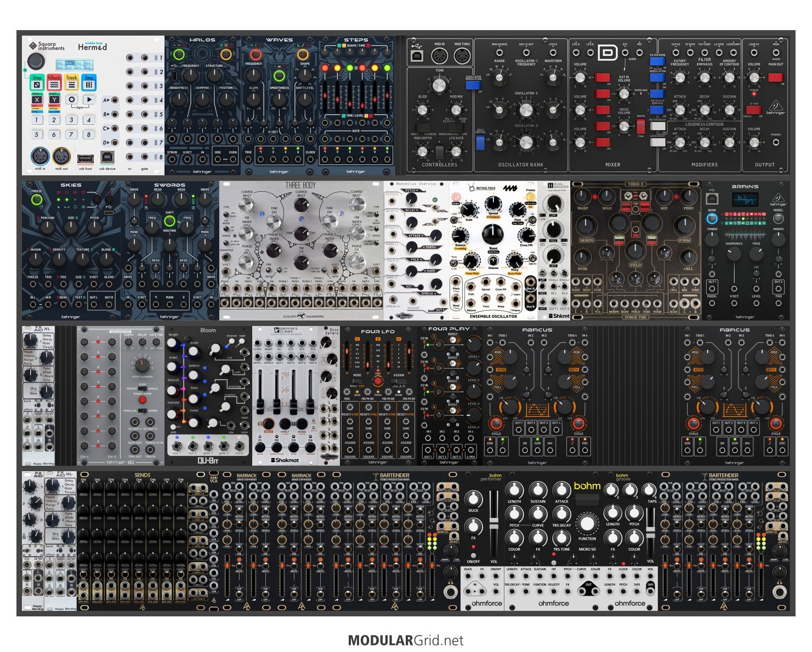Click the Brains USB port
Viewport: 812px width, 652px height.
pyautogui.click(x=712, y=198)
